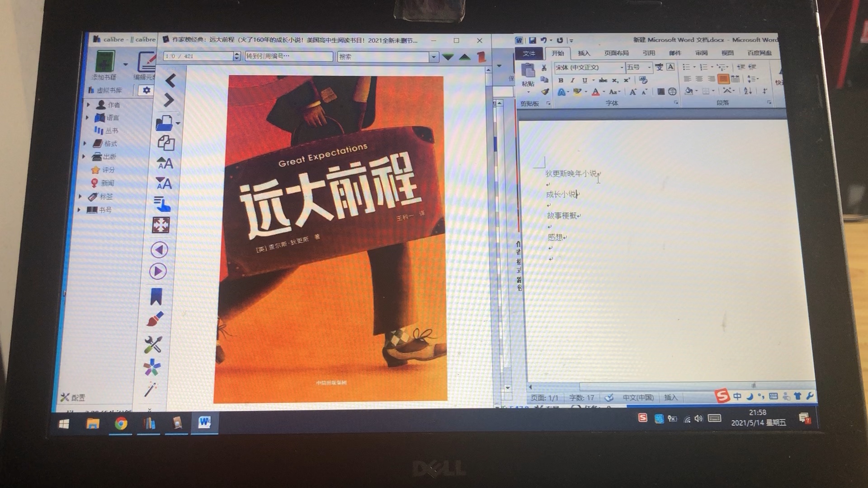The image size is (868, 488).
Task: Expand the 格式 tree node
Action: click(x=85, y=143)
